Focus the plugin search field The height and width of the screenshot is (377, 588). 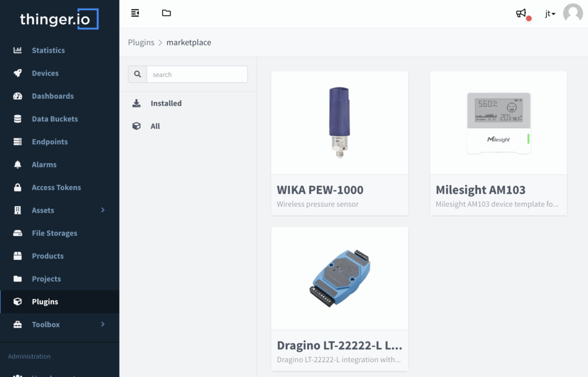[x=198, y=74]
